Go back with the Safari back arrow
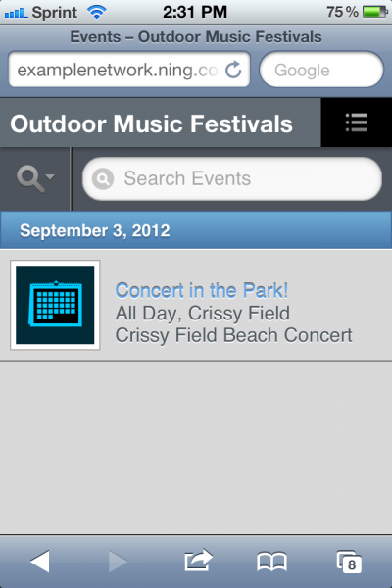This screenshot has width=392, height=588. [x=40, y=562]
